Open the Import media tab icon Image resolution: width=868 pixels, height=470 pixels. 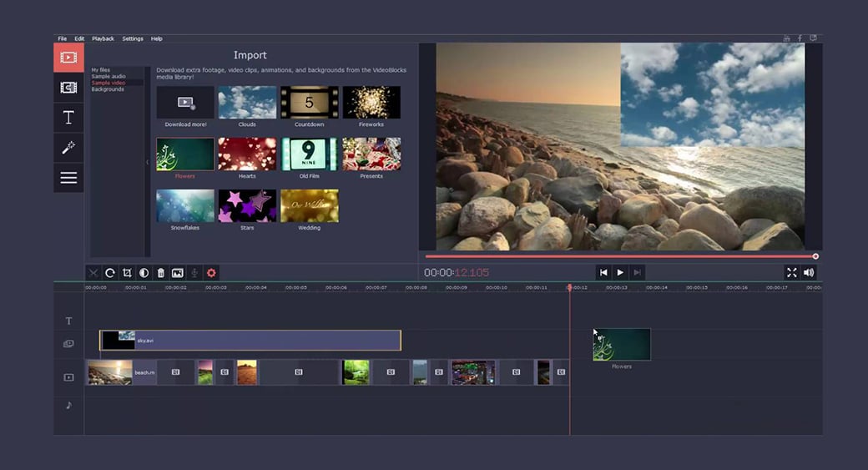click(68, 58)
